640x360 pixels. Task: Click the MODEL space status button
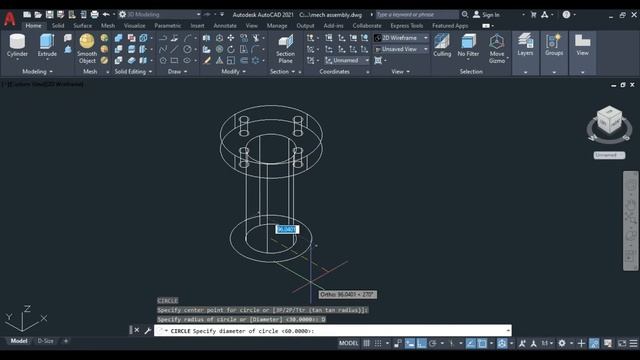[x=348, y=343]
